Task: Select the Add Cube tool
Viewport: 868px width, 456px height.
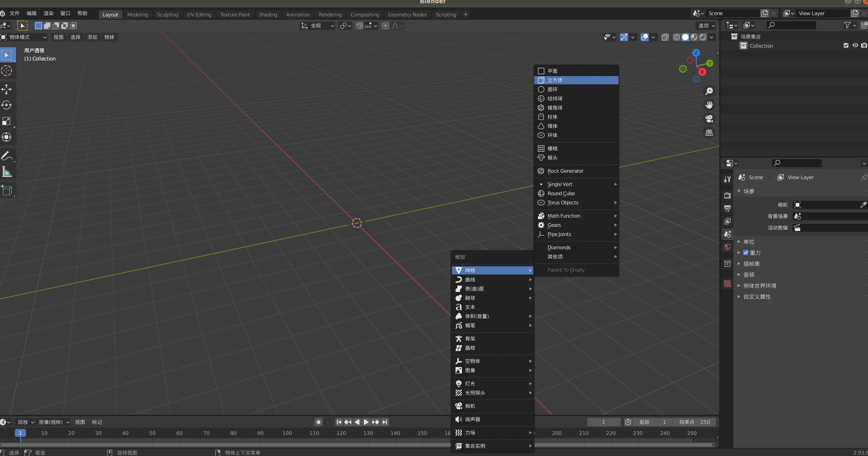Action: tap(7, 190)
